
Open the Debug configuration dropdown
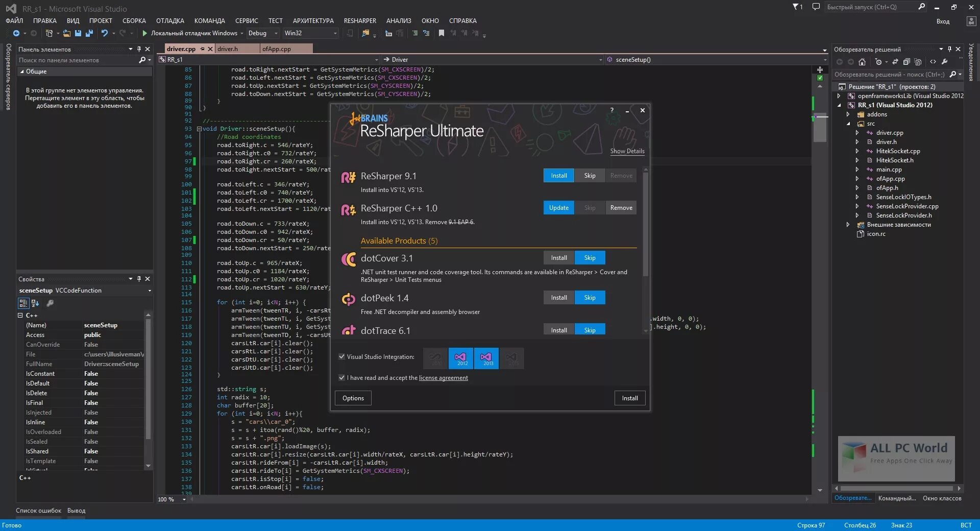pos(263,33)
